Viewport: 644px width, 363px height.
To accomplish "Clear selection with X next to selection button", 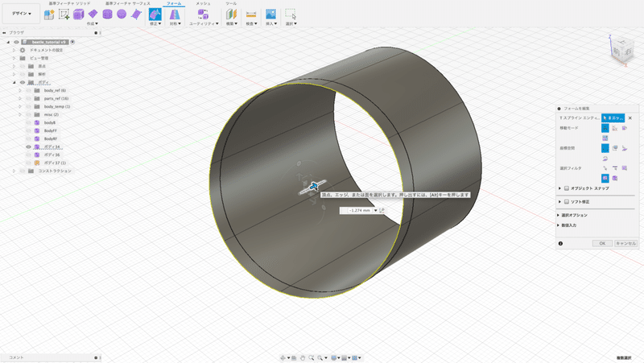I will tap(630, 118).
